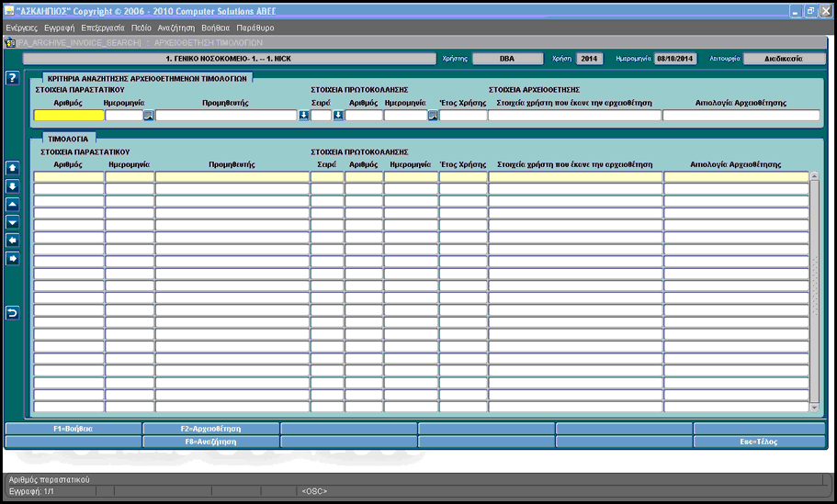Open the Αναζήτηση menu
Screen dimensions: 837x504
click(176, 28)
